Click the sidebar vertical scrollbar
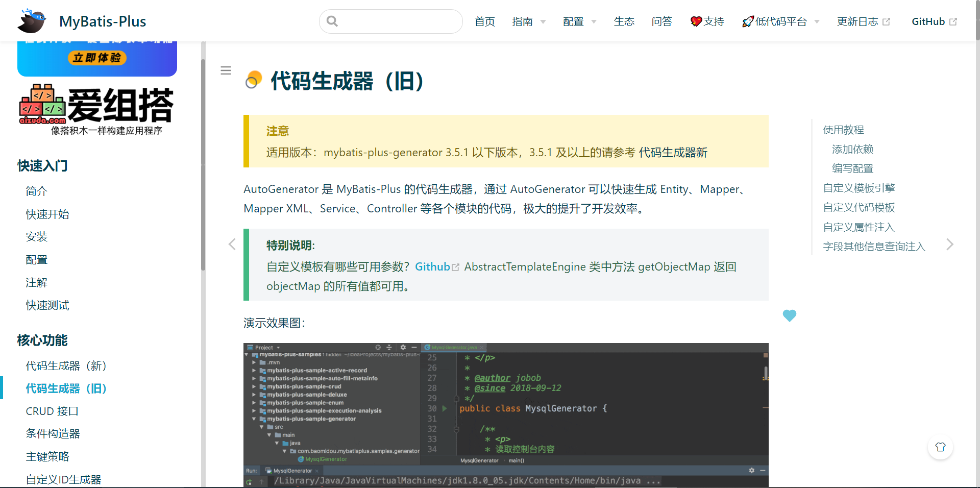The width and height of the screenshot is (980, 488). pyautogui.click(x=203, y=165)
